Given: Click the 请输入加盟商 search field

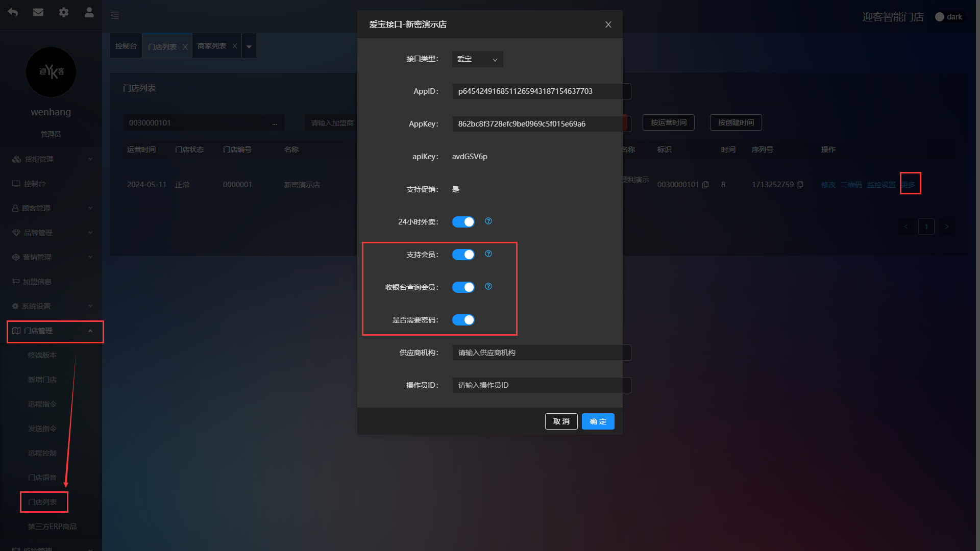Looking at the screenshot, I should (332, 123).
